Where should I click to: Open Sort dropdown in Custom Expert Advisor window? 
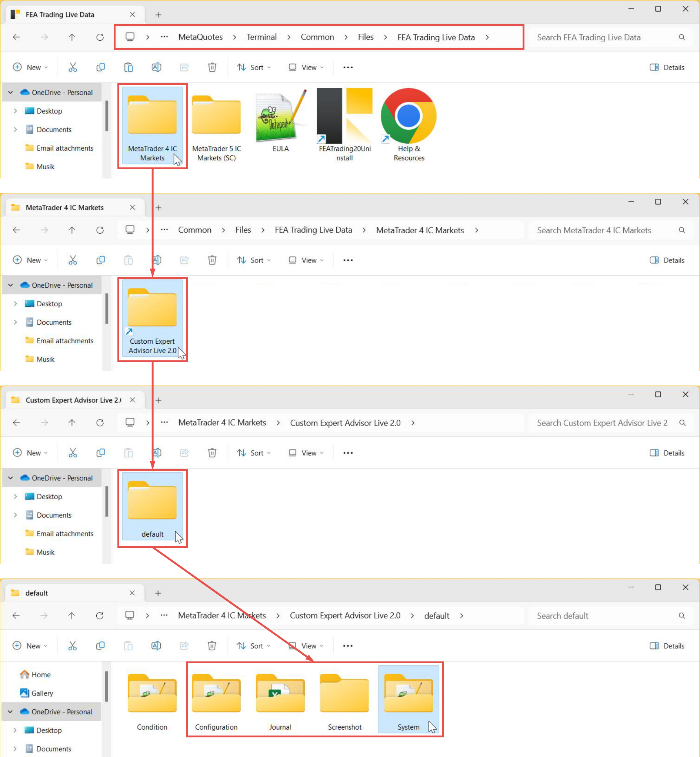tap(254, 453)
